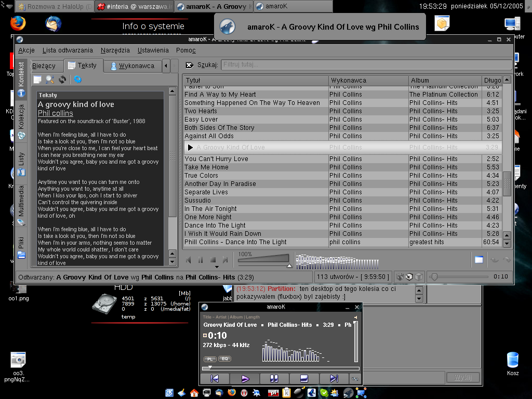Click next track in mini player window
Screen dimensions: 532x399
[334, 378]
